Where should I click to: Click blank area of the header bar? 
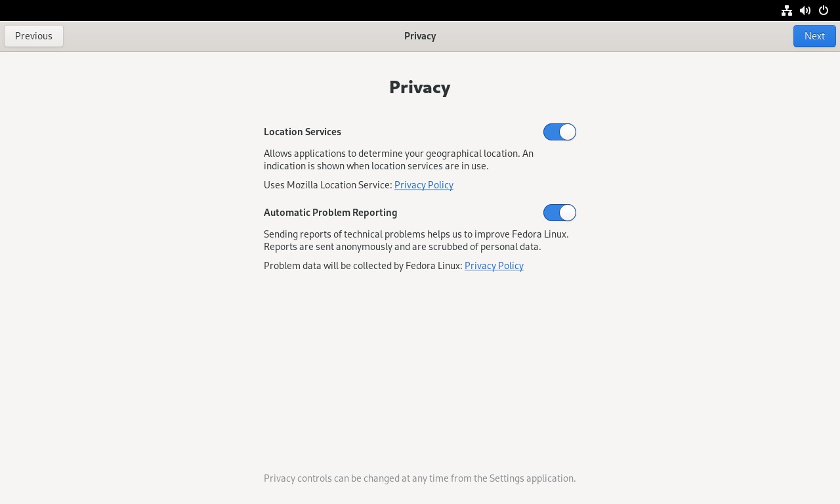click(591, 36)
